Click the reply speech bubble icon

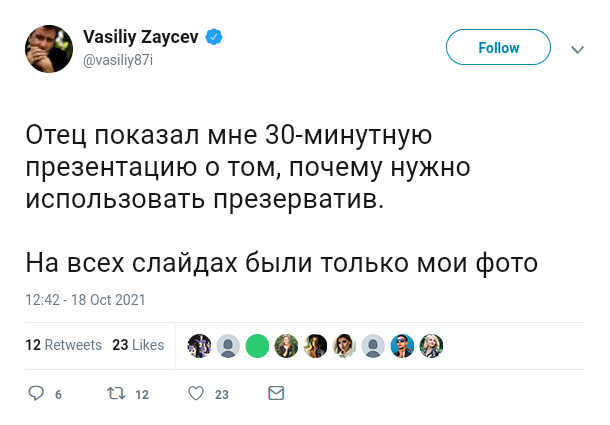click(x=36, y=394)
